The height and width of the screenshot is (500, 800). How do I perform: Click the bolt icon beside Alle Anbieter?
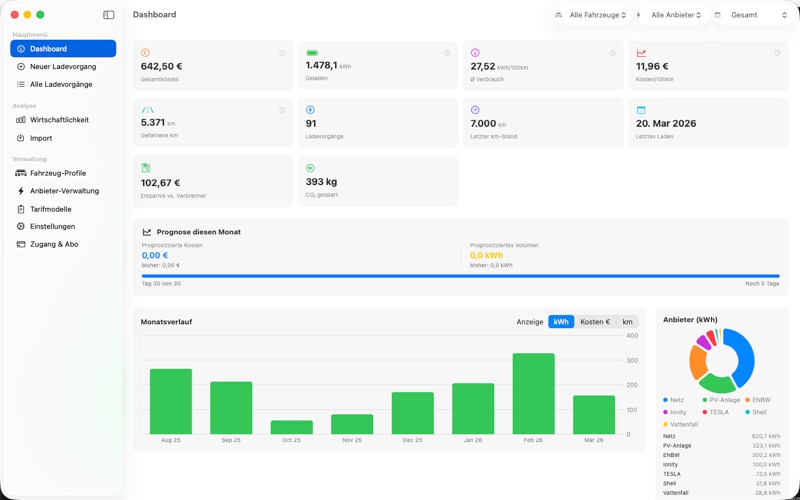pyautogui.click(x=639, y=15)
